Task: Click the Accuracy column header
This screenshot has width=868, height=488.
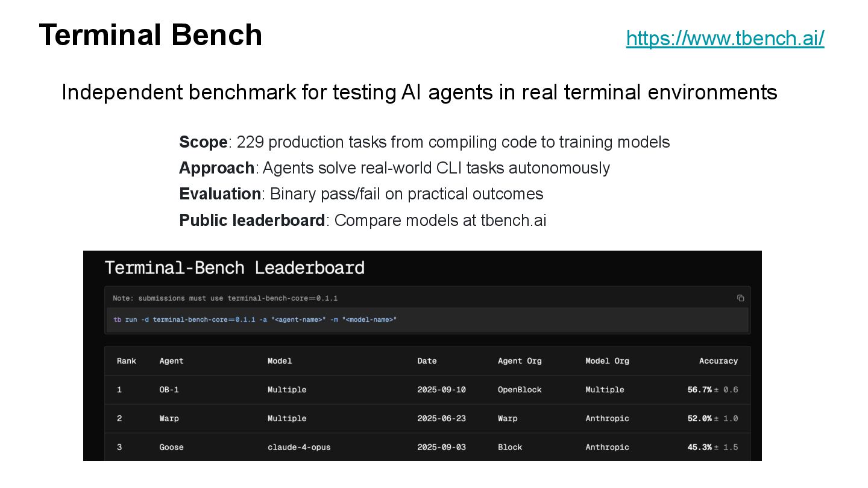Action: pyautogui.click(x=719, y=361)
